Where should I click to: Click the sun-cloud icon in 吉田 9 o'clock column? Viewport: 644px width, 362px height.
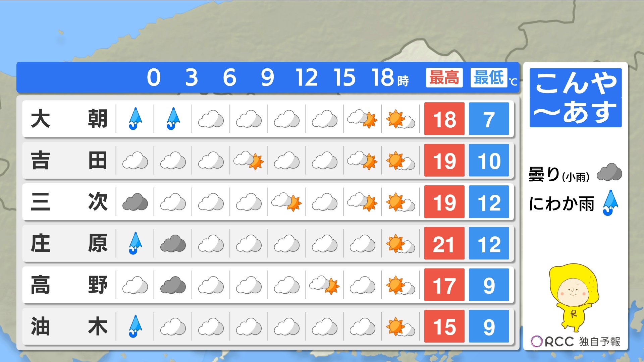pos(249,161)
